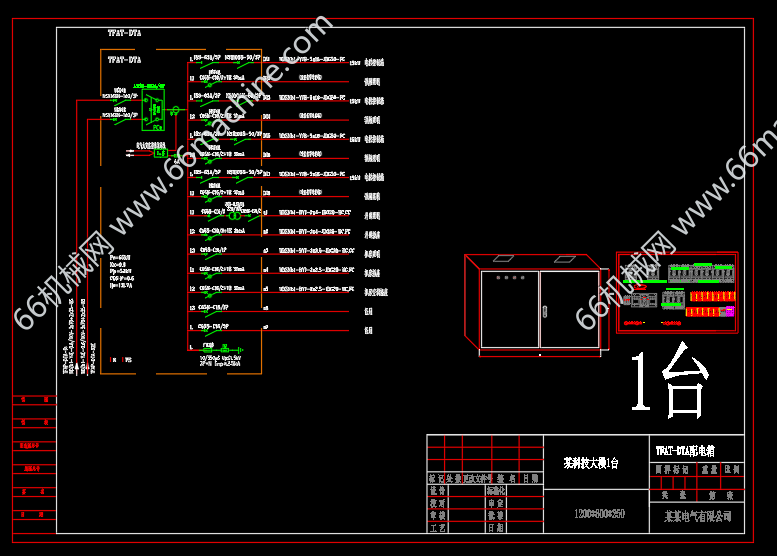Open the red-bordered component layout thumbnail

coord(677,291)
